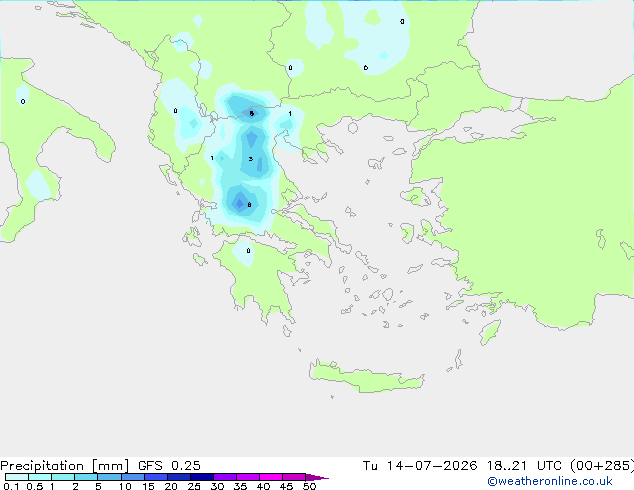This screenshot has width=634, height=490.
Task: Click the '8' precipitation value in central Greece
Action: [249, 205]
